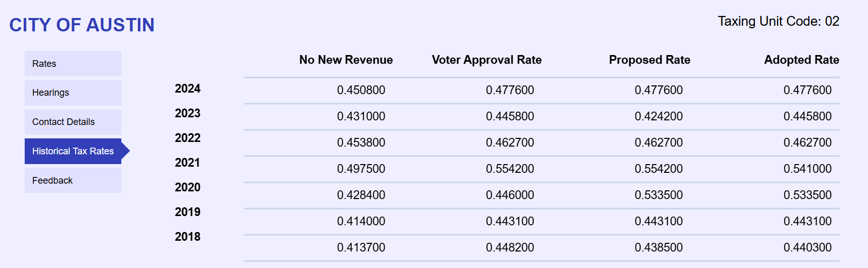The width and height of the screenshot is (868, 268).
Task: Select the Contact Details tab
Action: tap(73, 122)
